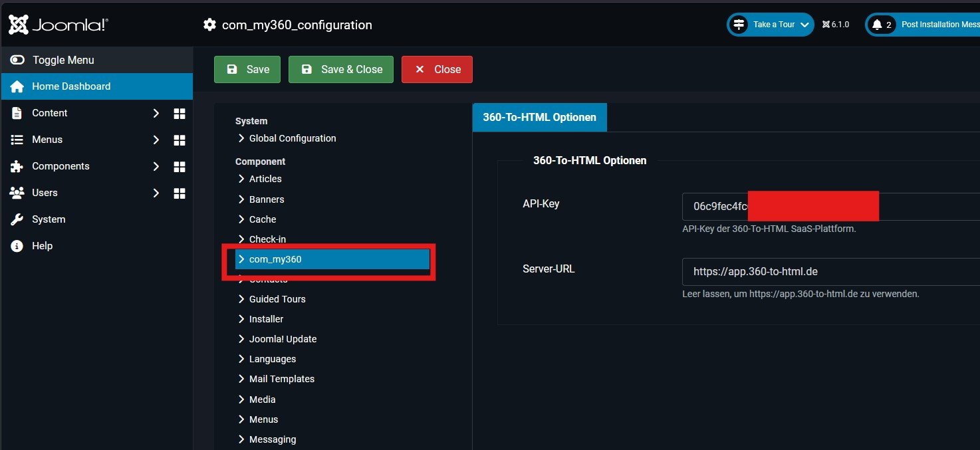Select Media component configuration
Image resolution: width=980 pixels, height=450 pixels.
(x=262, y=399)
